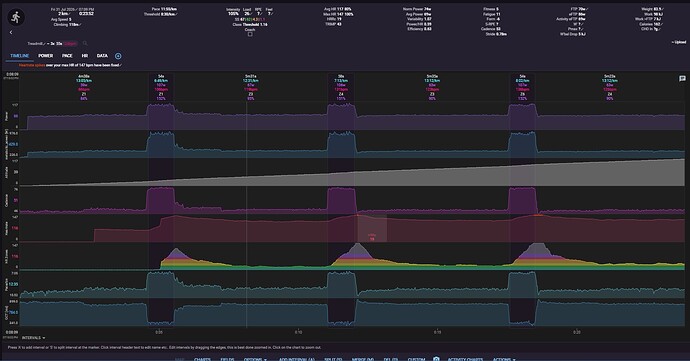Edit the Pmax value
Viewport: 690px width, 361px height.
tap(576, 29)
